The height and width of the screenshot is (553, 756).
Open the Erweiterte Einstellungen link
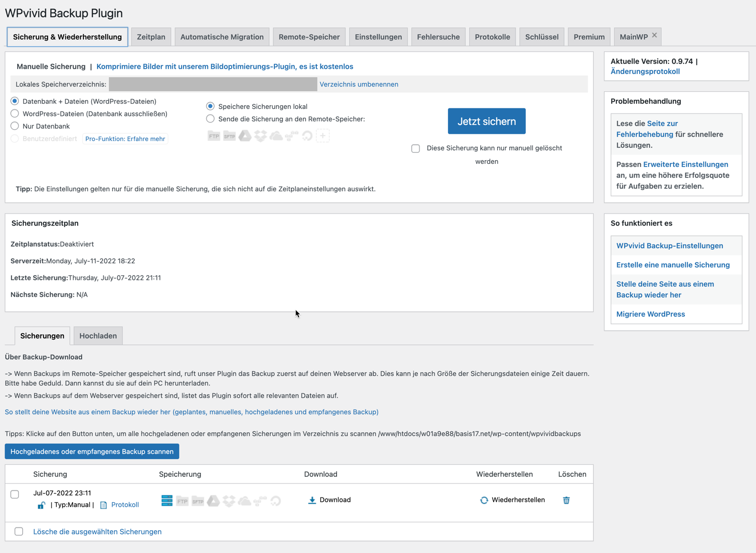tap(685, 164)
